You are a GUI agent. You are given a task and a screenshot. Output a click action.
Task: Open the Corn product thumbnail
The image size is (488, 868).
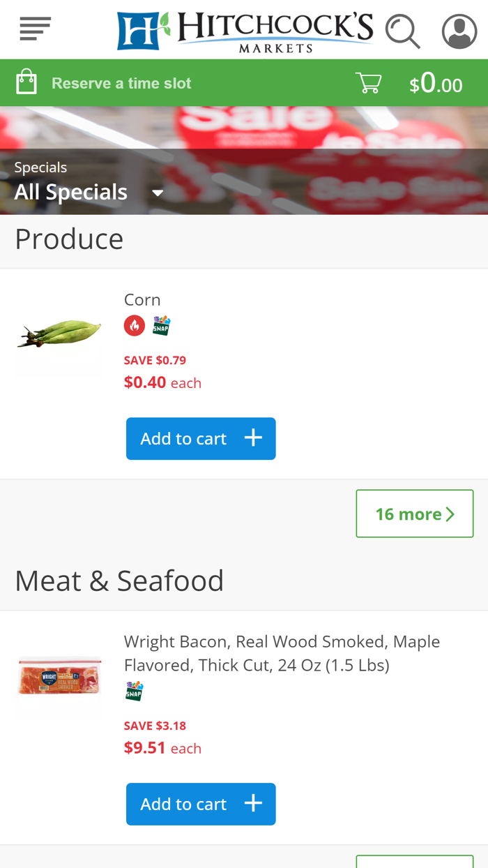[59, 334]
